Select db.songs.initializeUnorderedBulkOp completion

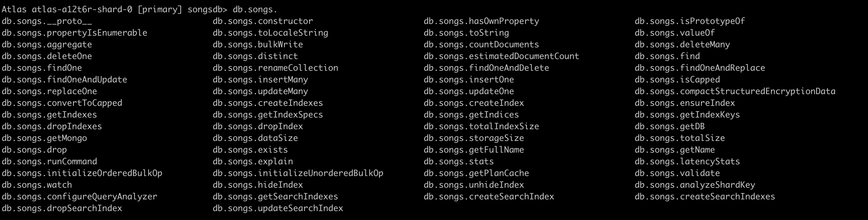pyautogui.click(x=298, y=173)
